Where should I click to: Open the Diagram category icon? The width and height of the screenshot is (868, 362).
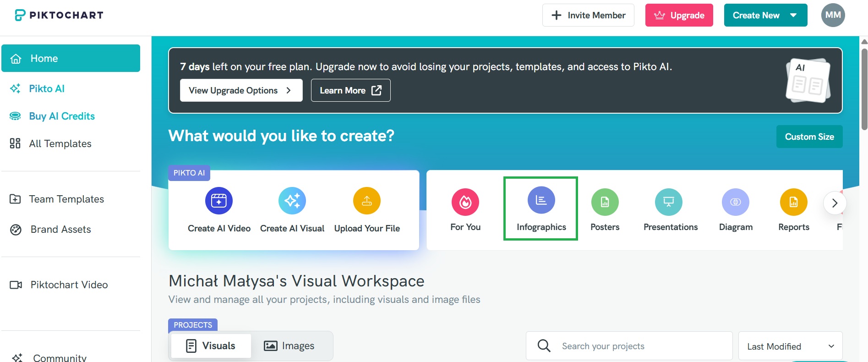735,202
